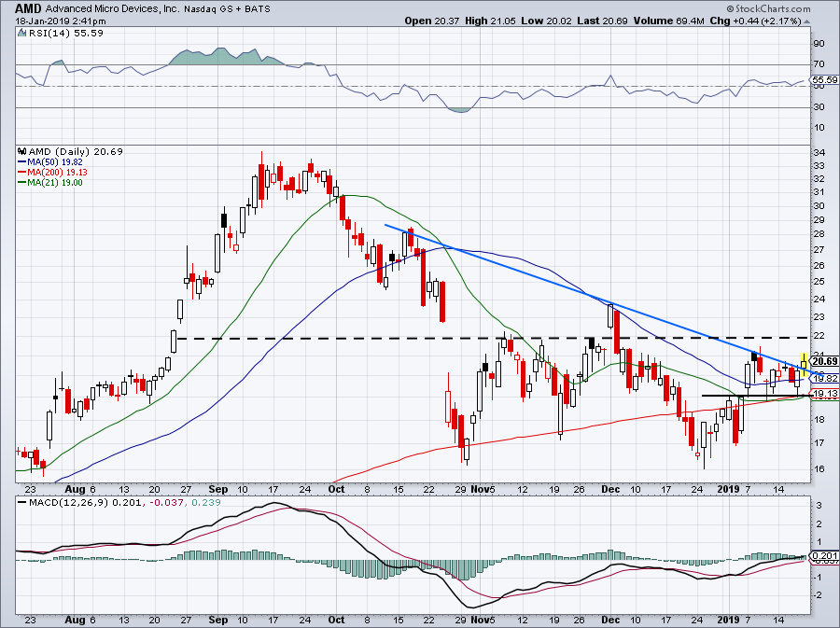The height and width of the screenshot is (628, 840).
Task: Click the red line sample before MA(200)
Action: pos(22,173)
